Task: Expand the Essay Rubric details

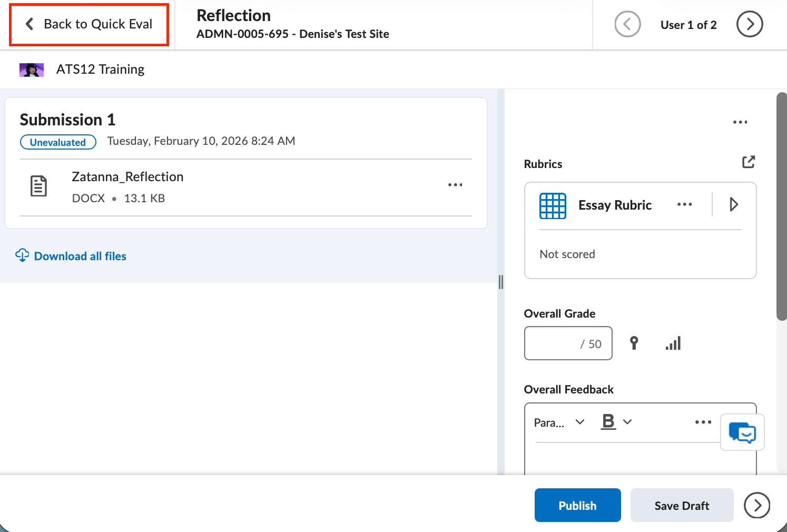Action: pyautogui.click(x=734, y=204)
